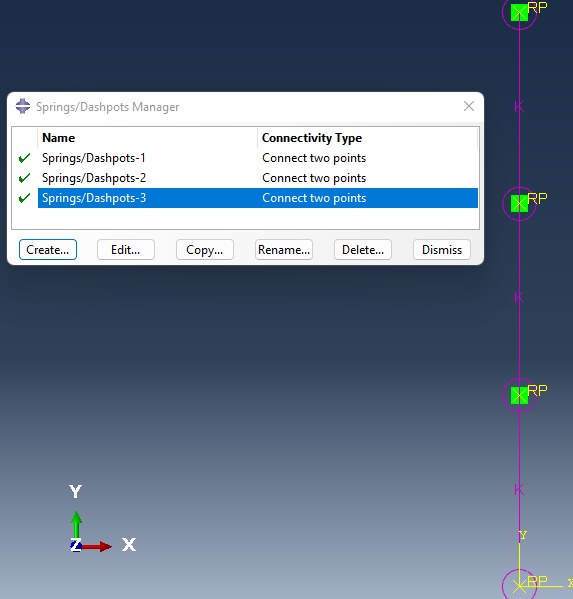Viewport: 573px width, 599px height.
Task: Toggle green checkmark for Springs/Dashpots-2
Action: 24,178
